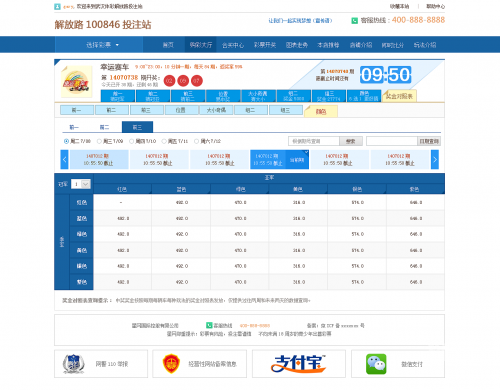The image size is (500, 390).
Task: Click the yellow 颜色 color tab
Action: 321,111
